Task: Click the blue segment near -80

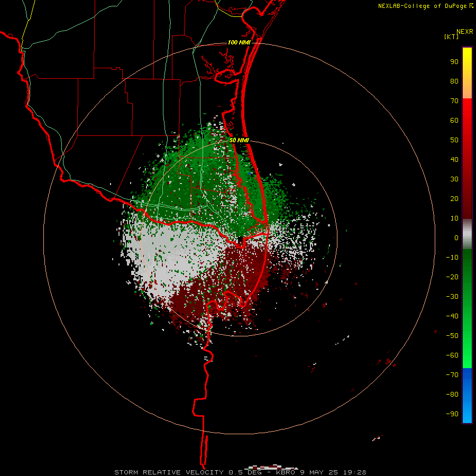Action: coord(467,395)
